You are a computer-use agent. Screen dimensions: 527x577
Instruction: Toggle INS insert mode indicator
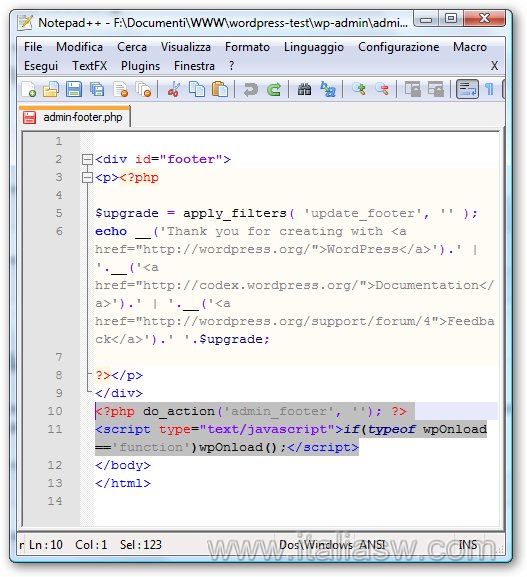click(x=468, y=545)
